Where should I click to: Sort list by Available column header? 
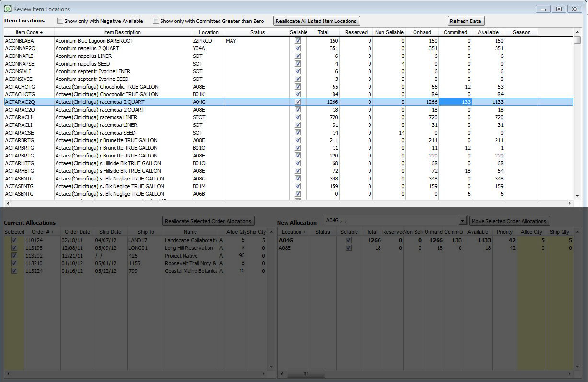pyautogui.click(x=488, y=32)
